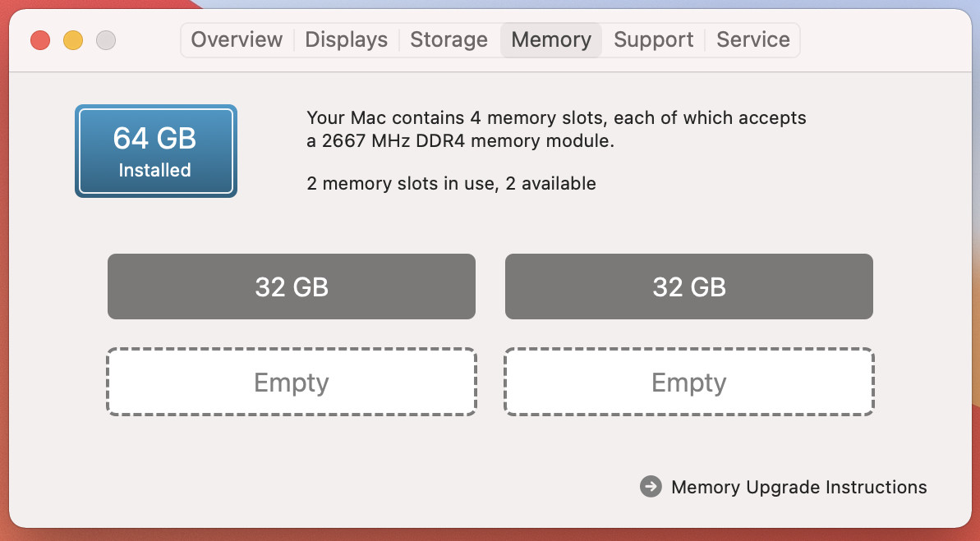This screenshot has height=541, width=980.
Task: Click the Memory Upgrade Instructions arrow icon
Action: [x=651, y=487]
